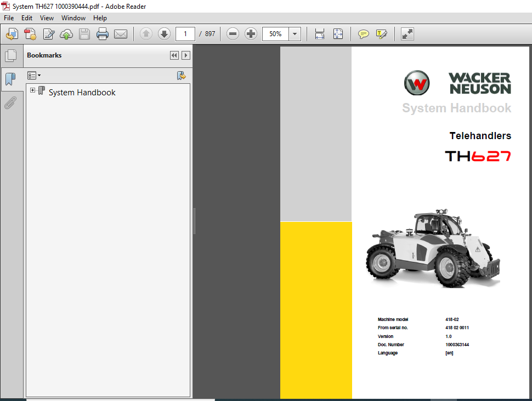Image resolution: width=532 pixels, height=401 pixels.
Task: Expand the System Handbook bookmark
Action: 32,90
